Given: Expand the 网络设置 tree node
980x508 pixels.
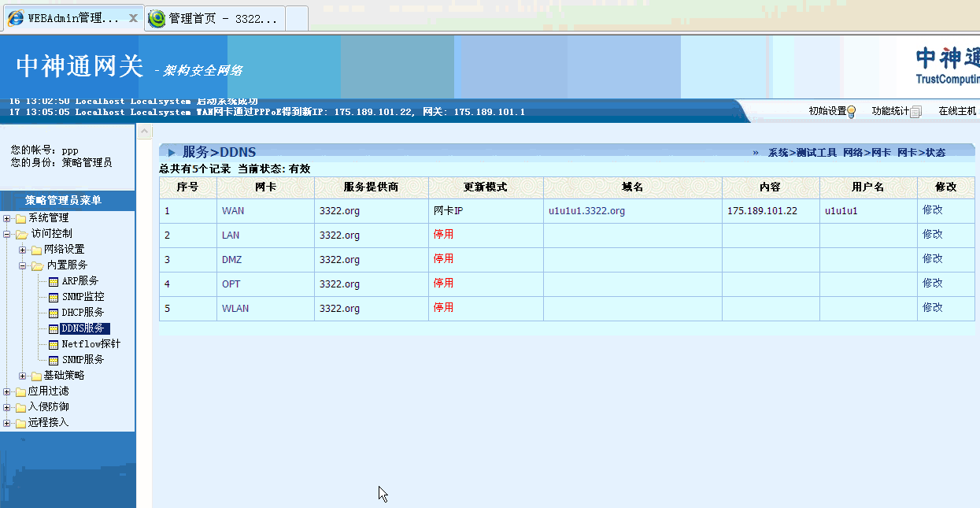Looking at the screenshot, I should [23, 250].
